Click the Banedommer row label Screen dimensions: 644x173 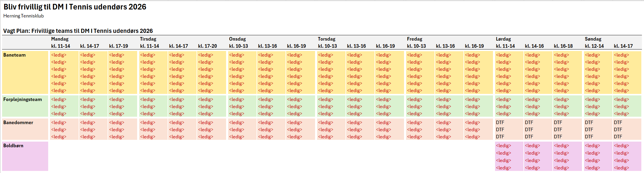click(x=18, y=123)
